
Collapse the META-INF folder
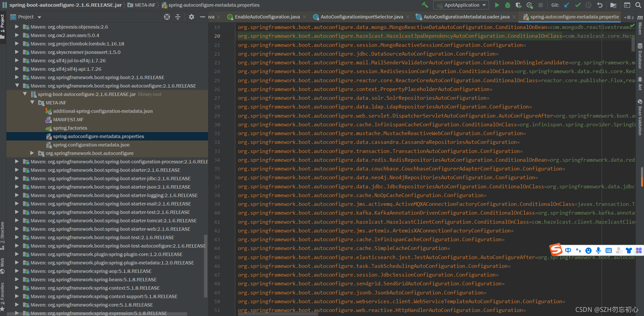pyautogui.click(x=32, y=102)
